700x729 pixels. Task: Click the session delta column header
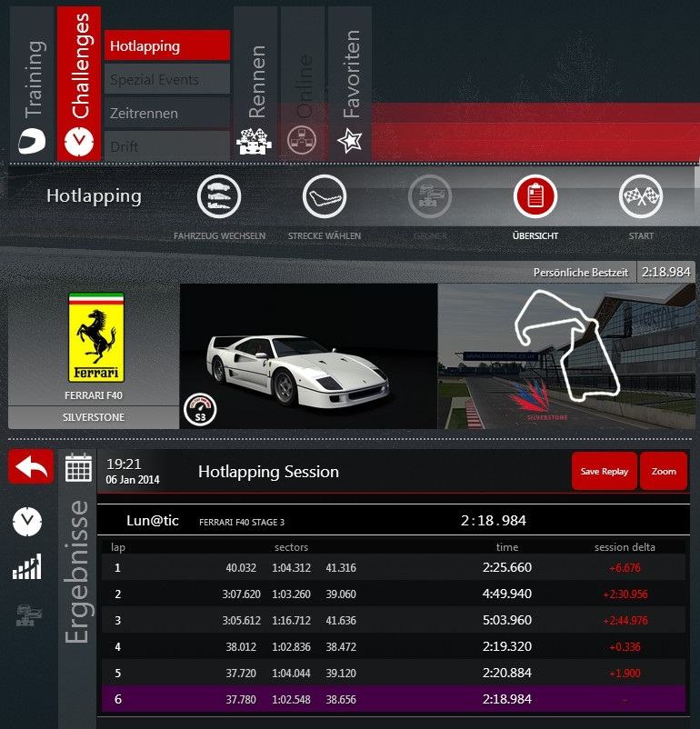(x=625, y=547)
